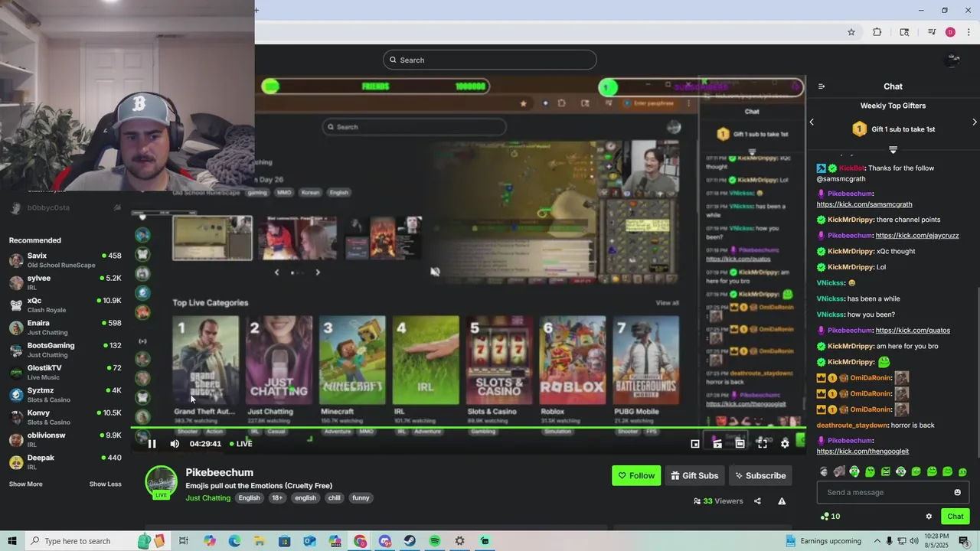Open Konvy channel in Recommended
This screenshot has height=551, width=980.
click(x=65, y=417)
